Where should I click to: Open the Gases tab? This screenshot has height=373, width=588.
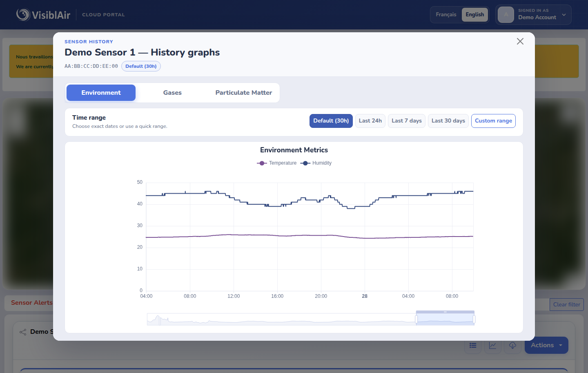click(172, 93)
